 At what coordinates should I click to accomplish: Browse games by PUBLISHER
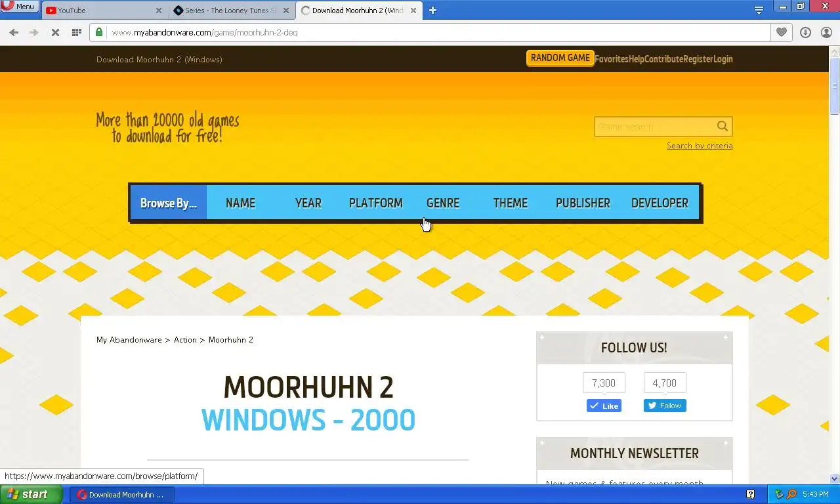[583, 203]
